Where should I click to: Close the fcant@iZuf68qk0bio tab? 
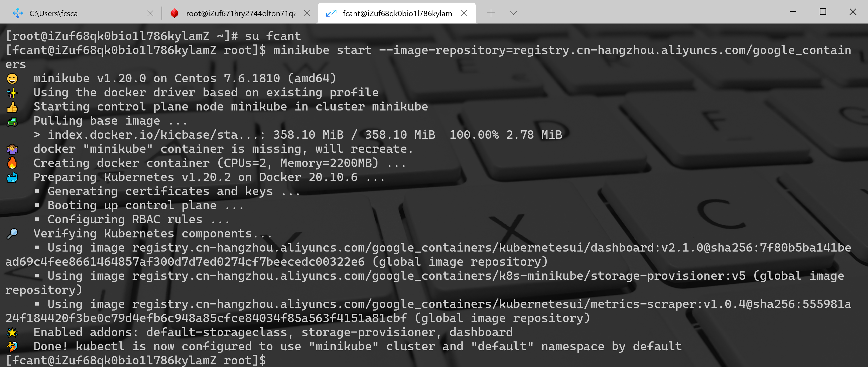tap(464, 13)
